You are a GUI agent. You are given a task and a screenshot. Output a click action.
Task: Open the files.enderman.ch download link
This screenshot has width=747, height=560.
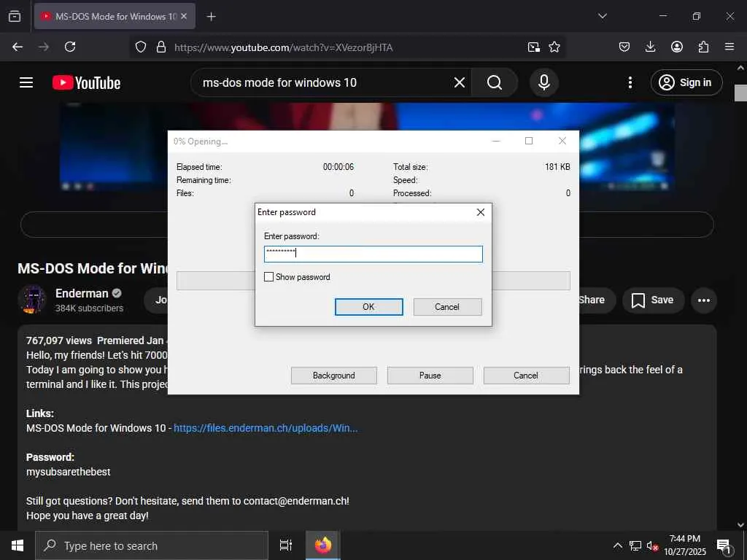[x=266, y=427]
